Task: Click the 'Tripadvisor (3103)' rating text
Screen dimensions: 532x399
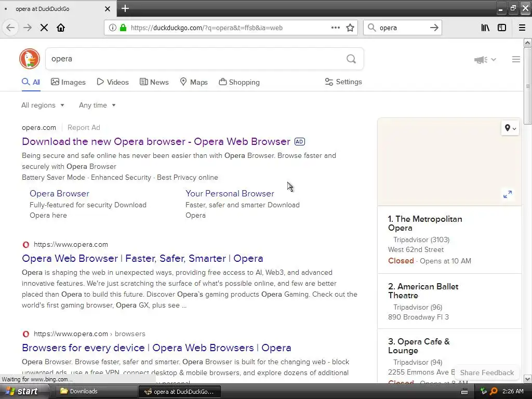Action: coord(421,240)
